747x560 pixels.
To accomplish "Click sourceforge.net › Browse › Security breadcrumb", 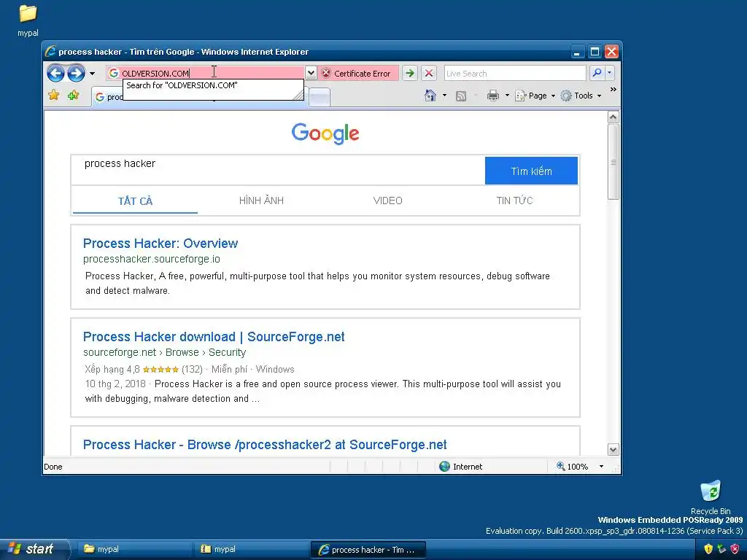I will pyautogui.click(x=164, y=352).
